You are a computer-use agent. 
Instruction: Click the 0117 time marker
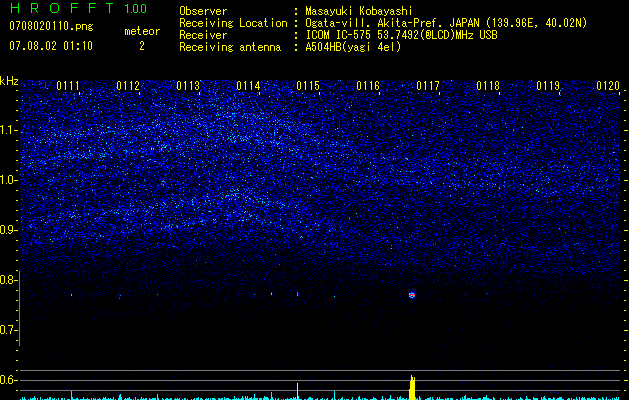click(x=428, y=86)
